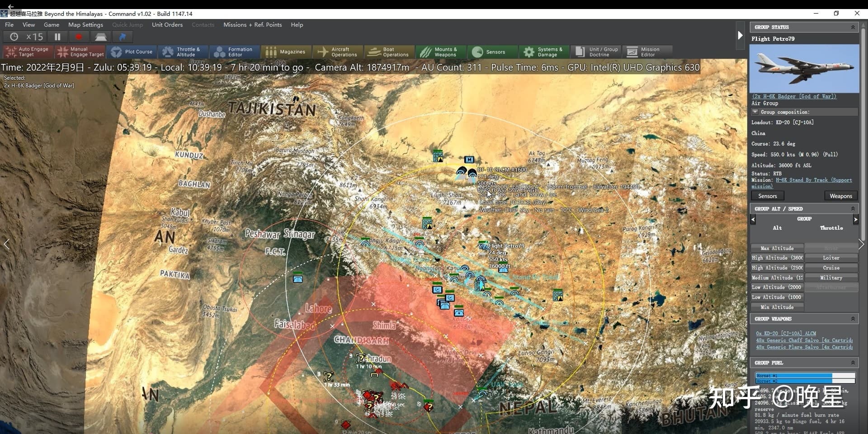Open Throttle & Altitude settings
868x434 pixels.
(x=183, y=52)
